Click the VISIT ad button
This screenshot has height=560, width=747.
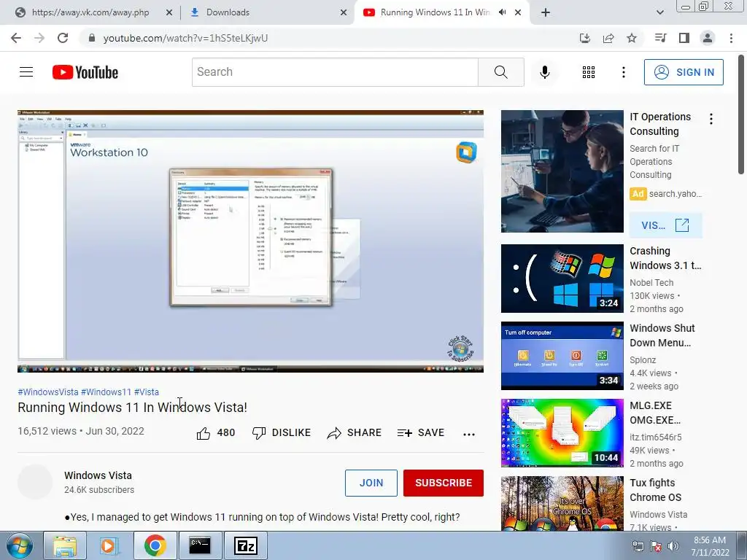pos(665,225)
